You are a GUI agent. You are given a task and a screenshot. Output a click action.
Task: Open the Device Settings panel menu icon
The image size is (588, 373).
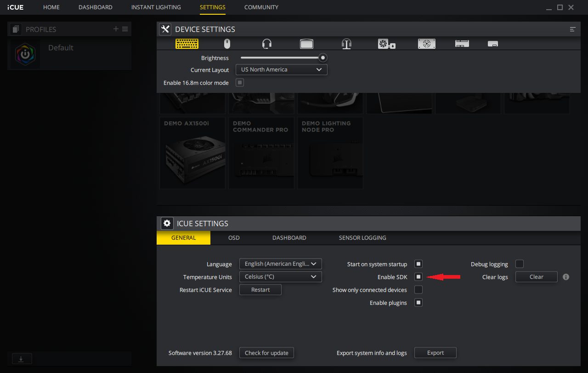coord(572,29)
